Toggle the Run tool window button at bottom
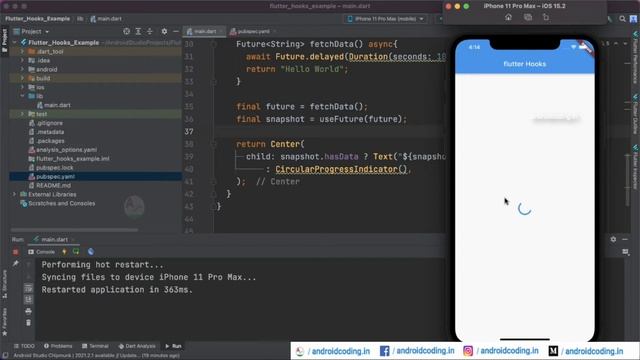The image size is (640, 360). point(173,346)
